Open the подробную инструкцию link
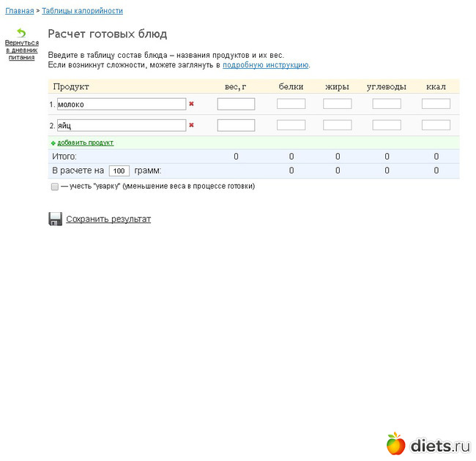This screenshot has width=476, height=461. coord(265,65)
